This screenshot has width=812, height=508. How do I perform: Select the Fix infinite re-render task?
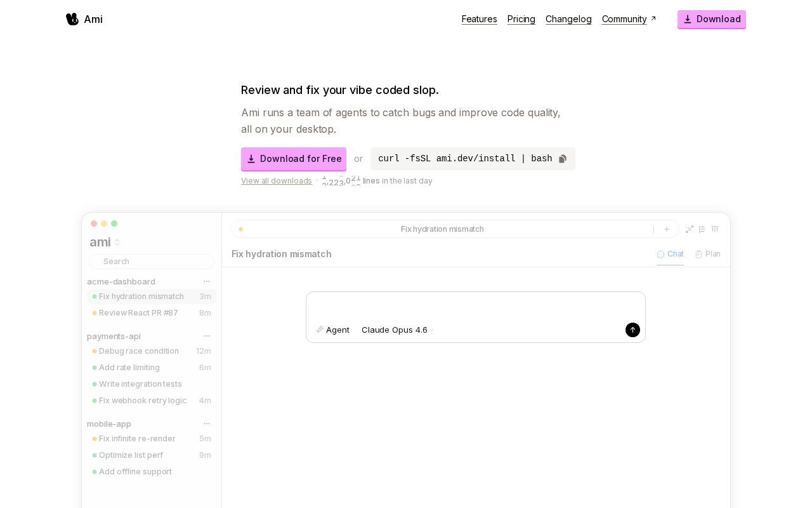(152, 439)
